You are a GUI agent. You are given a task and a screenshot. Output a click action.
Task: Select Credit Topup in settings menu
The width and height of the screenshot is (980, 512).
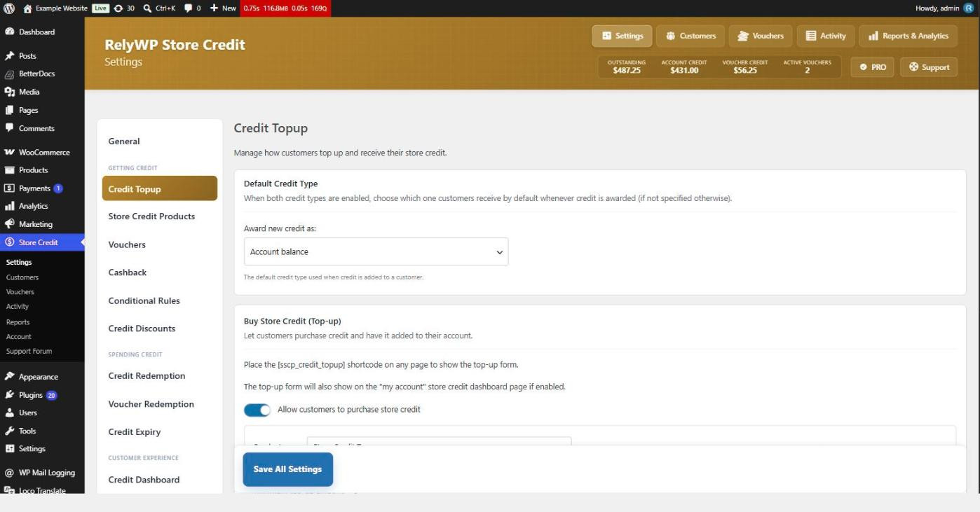(x=160, y=188)
